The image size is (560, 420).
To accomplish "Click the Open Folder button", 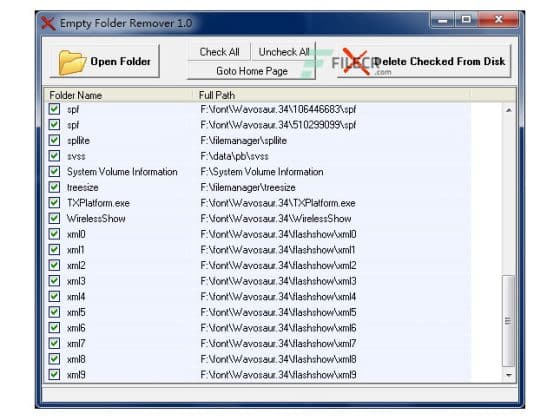I will pyautogui.click(x=104, y=61).
